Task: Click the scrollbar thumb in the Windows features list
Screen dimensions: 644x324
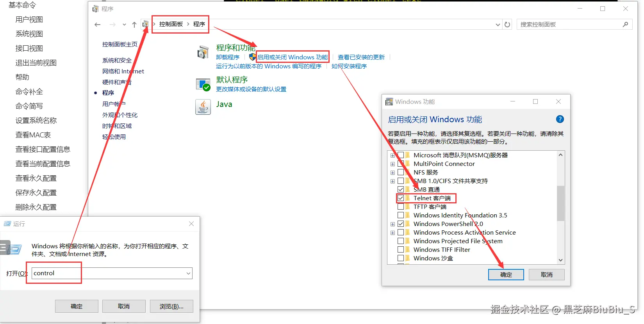Action: (x=560, y=203)
